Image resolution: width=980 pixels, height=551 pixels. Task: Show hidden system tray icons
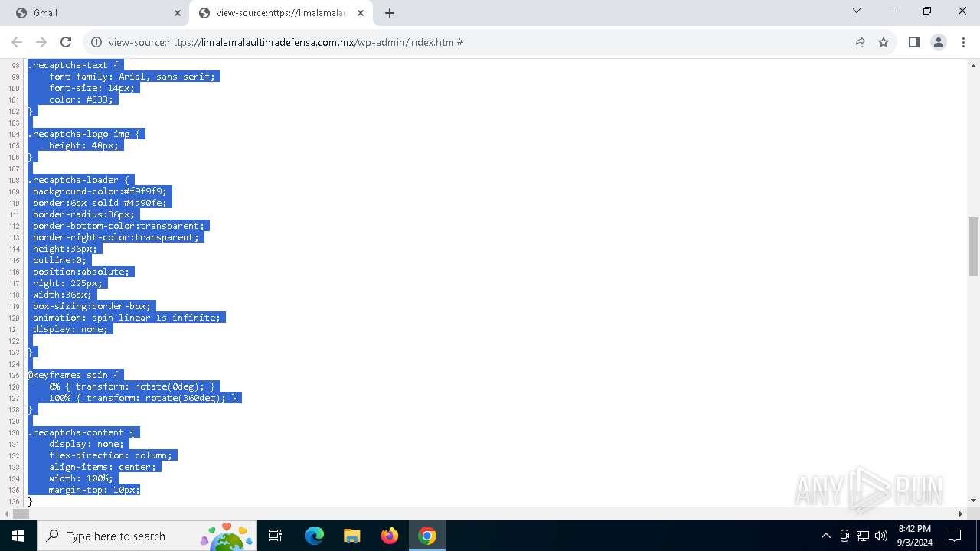tap(826, 536)
